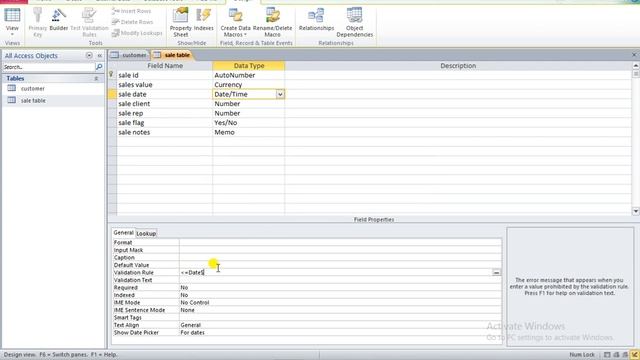
Task: Click the Validation Text property field
Action: coord(340,280)
